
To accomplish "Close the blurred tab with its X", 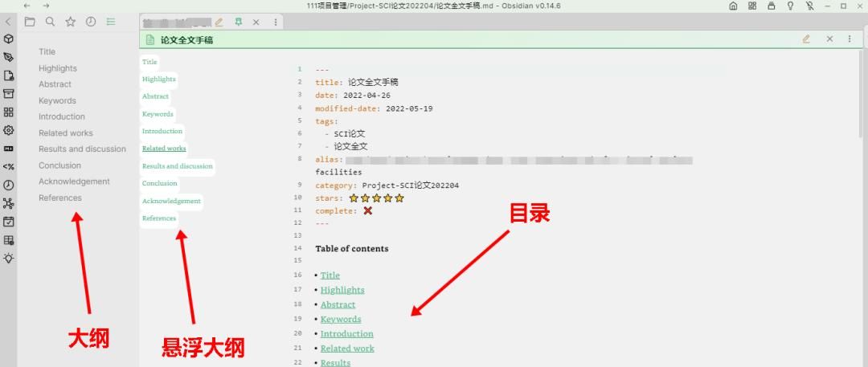I will point(256,22).
